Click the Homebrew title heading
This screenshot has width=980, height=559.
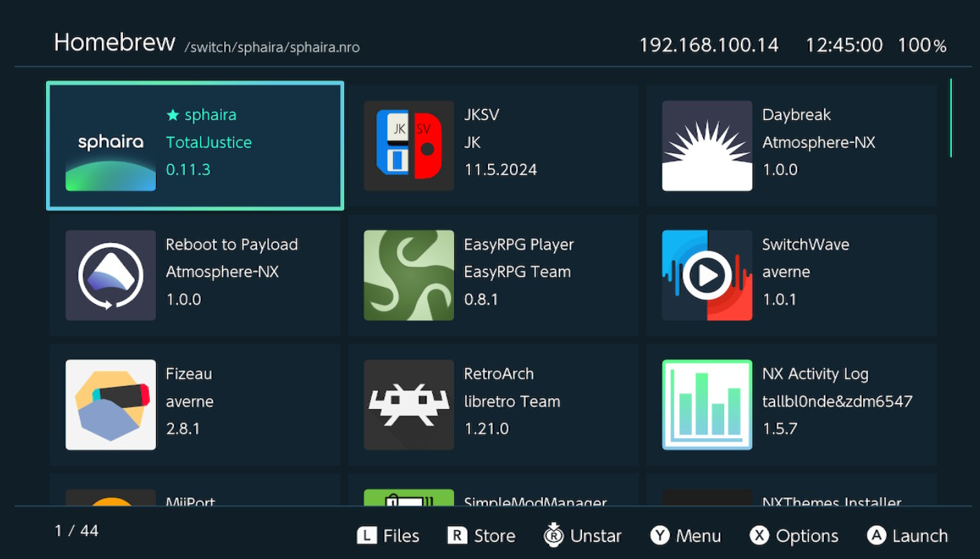point(114,43)
